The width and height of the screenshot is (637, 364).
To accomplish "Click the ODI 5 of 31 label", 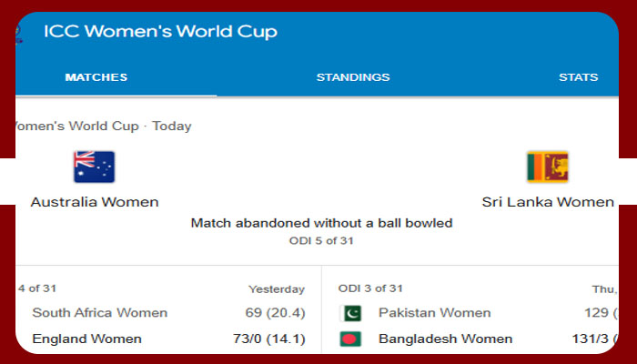I will click(x=321, y=241).
